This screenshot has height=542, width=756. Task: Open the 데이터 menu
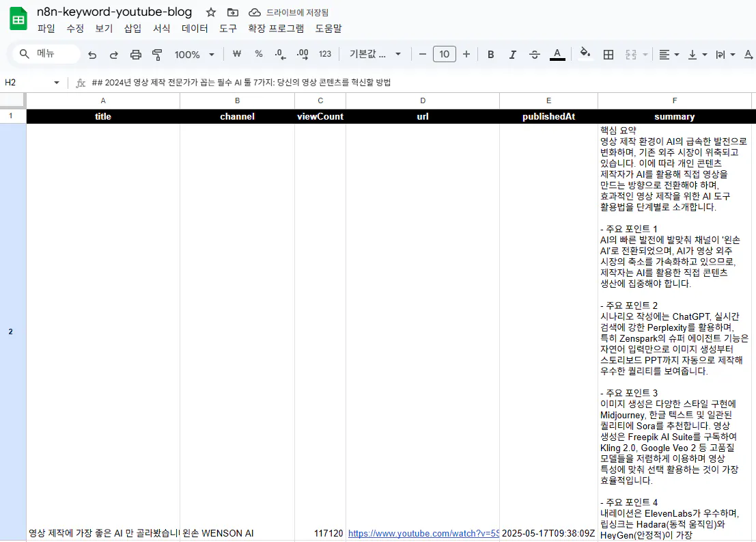(x=195, y=29)
